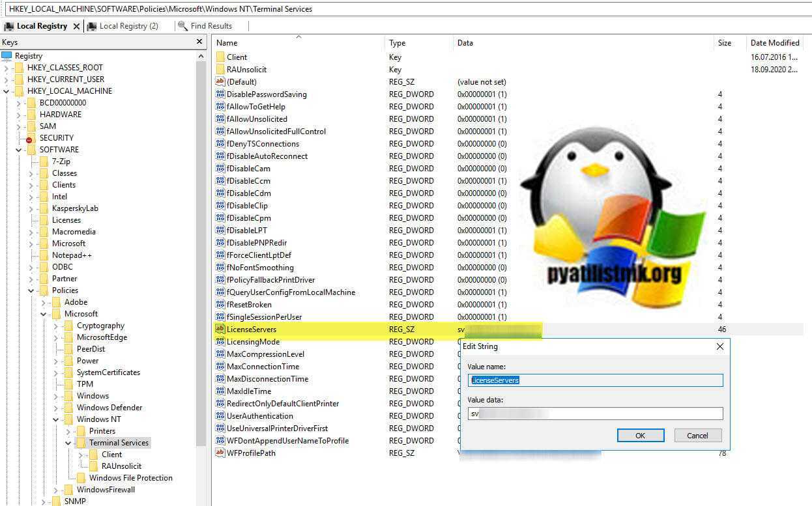Screen dimensions: 812x506
Task: Click the WFProfilePath string value icon
Action: tap(220, 453)
